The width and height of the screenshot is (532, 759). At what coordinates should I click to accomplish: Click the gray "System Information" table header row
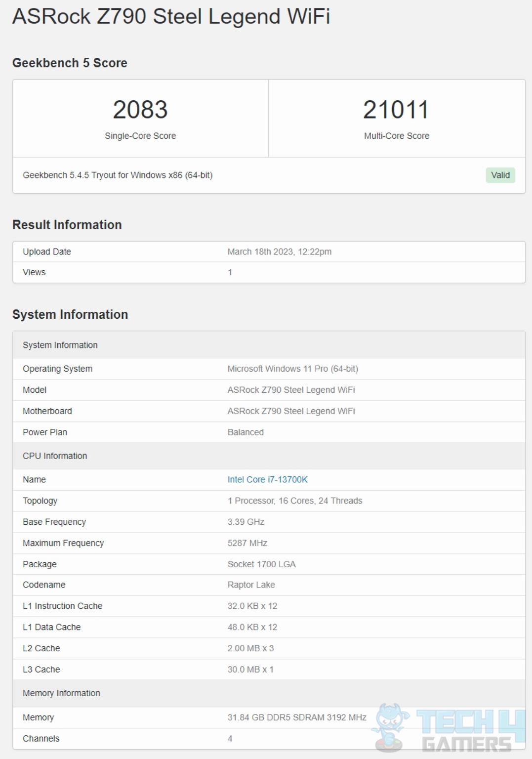[269, 345]
